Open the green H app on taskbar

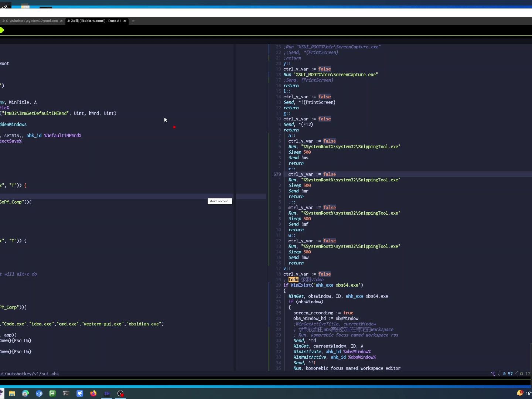52,393
